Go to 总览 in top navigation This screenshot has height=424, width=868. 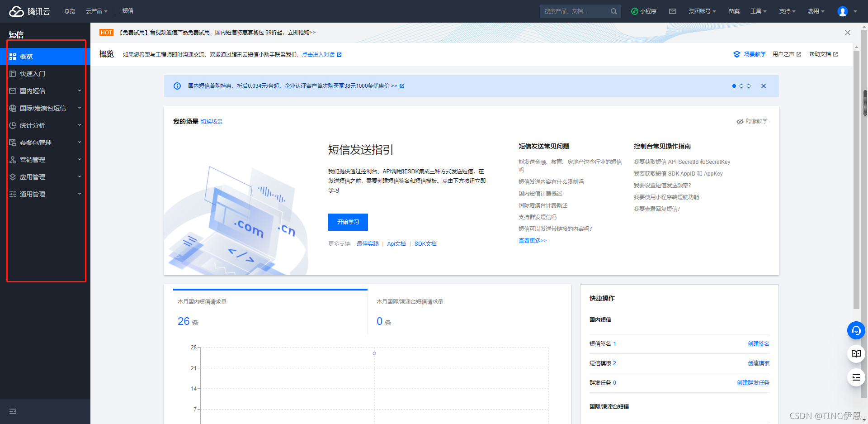(70, 11)
